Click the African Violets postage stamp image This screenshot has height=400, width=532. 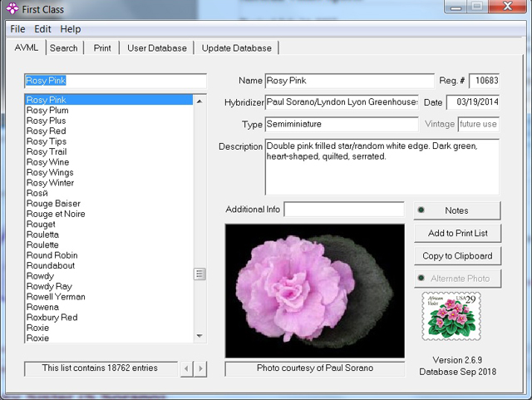pos(451,317)
